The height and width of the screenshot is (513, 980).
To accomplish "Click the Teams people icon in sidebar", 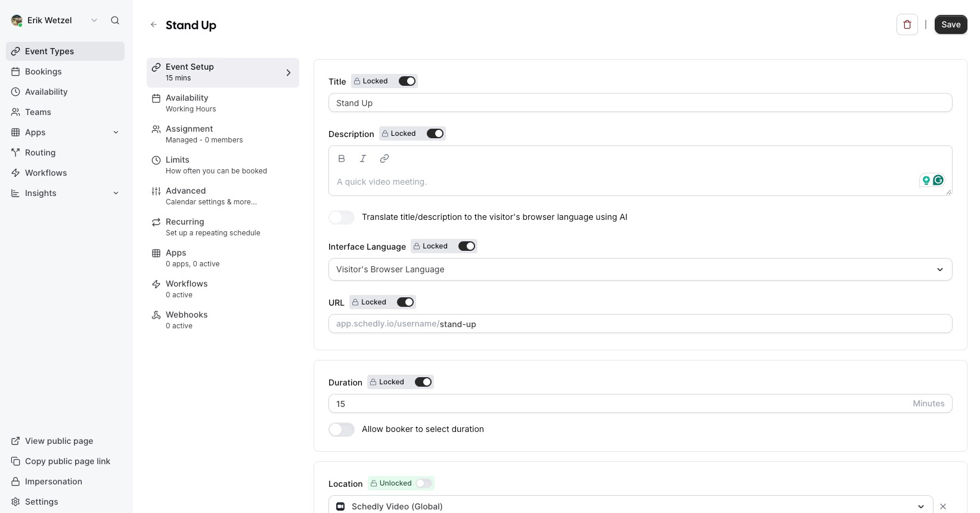I will tap(15, 112).
